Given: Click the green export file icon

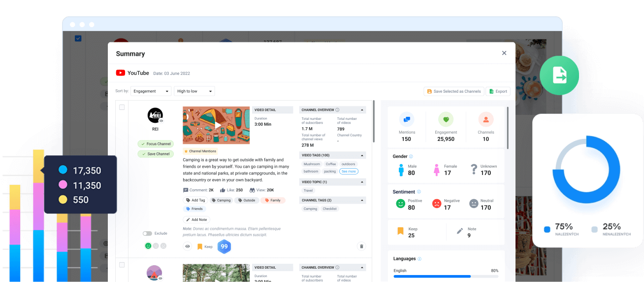Looking at the screenshot, I should coord(559,75).
